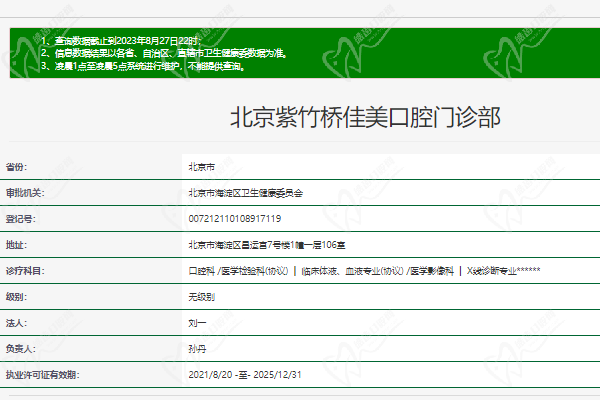Select the title 北京紫竹桥佳美口腔门诊部

click(x=365, y=117)
